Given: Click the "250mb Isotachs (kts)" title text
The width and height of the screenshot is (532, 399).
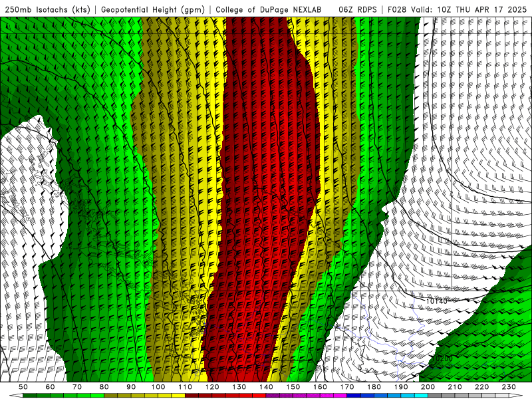Looking at the screenshot, I should coord(48,10).
